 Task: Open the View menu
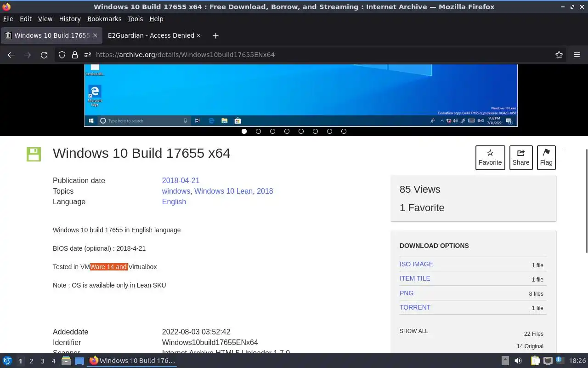click(x=45, y=19)
